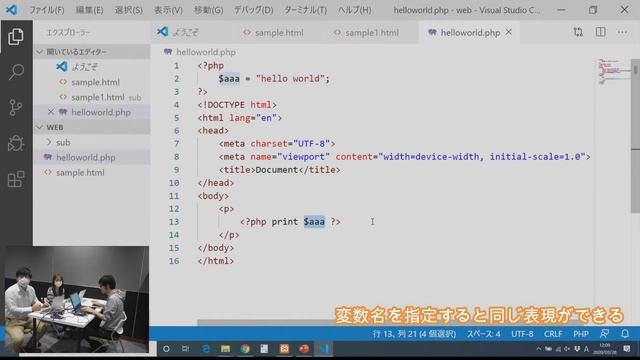Open the Search view in activity bar

(x=16, y=72)
